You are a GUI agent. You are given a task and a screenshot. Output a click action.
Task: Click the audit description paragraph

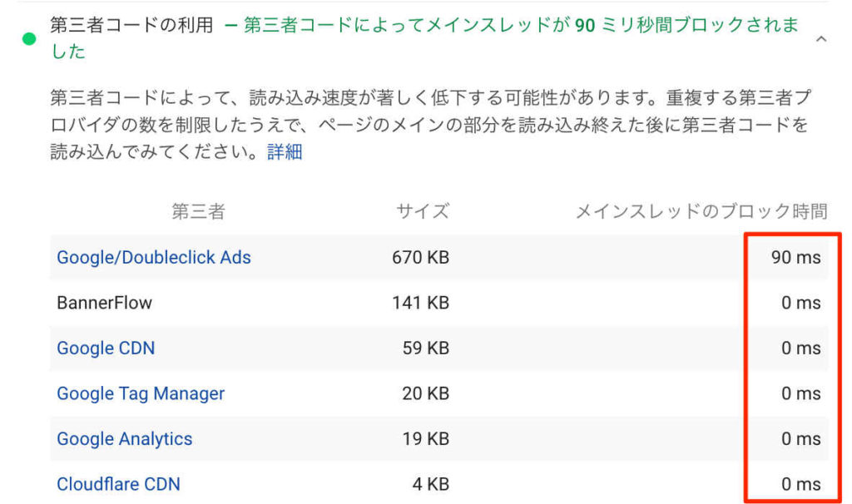(x=430, y=125)
